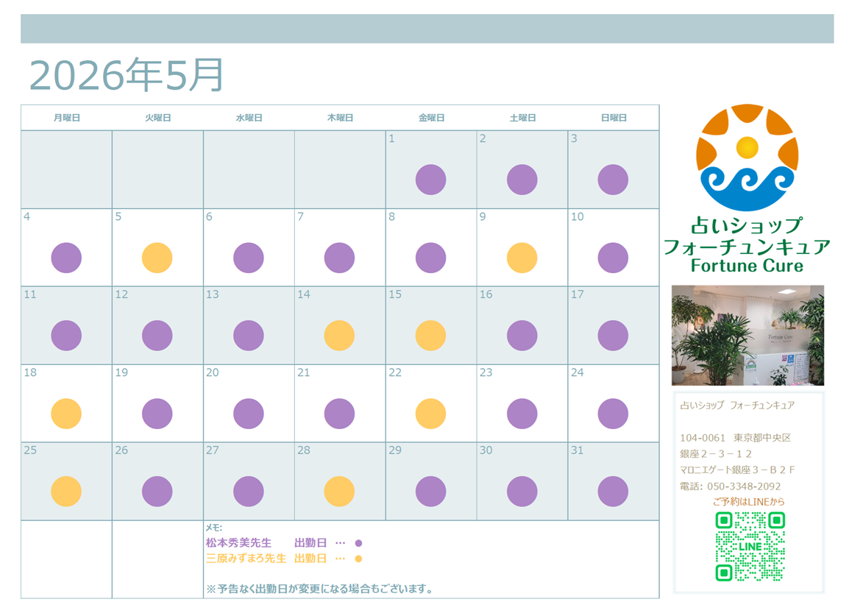Click the purple circle on May 20
The height and width of the screenshot is (616, 849).
[248, 414]
